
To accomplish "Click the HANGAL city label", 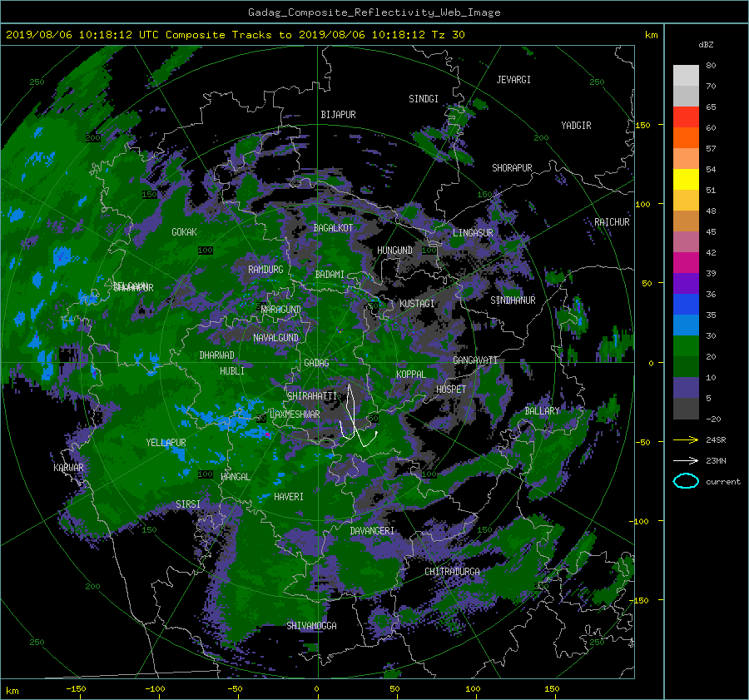I will pyautogui.click(x=236, y=477).
